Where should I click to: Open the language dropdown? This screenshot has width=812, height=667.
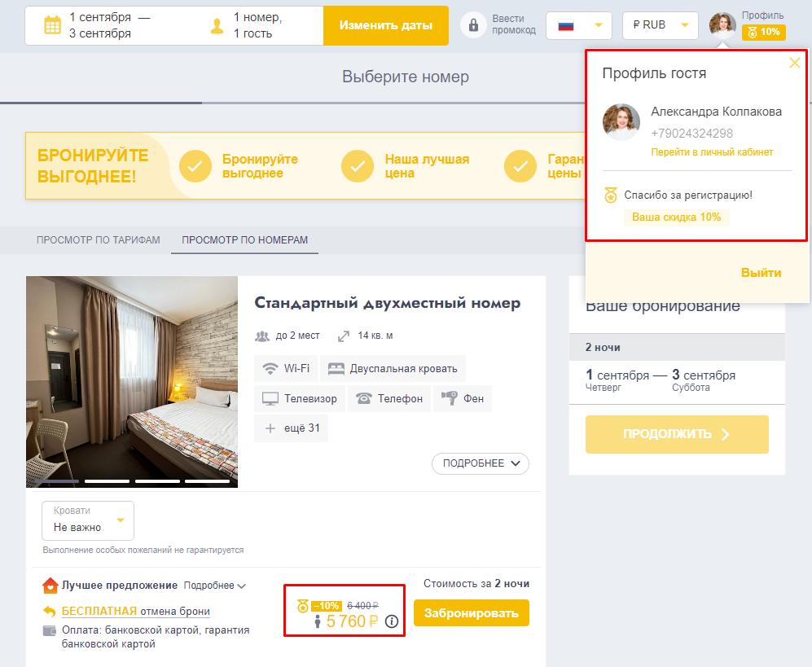pyautogui.click(x=579, y=25)
